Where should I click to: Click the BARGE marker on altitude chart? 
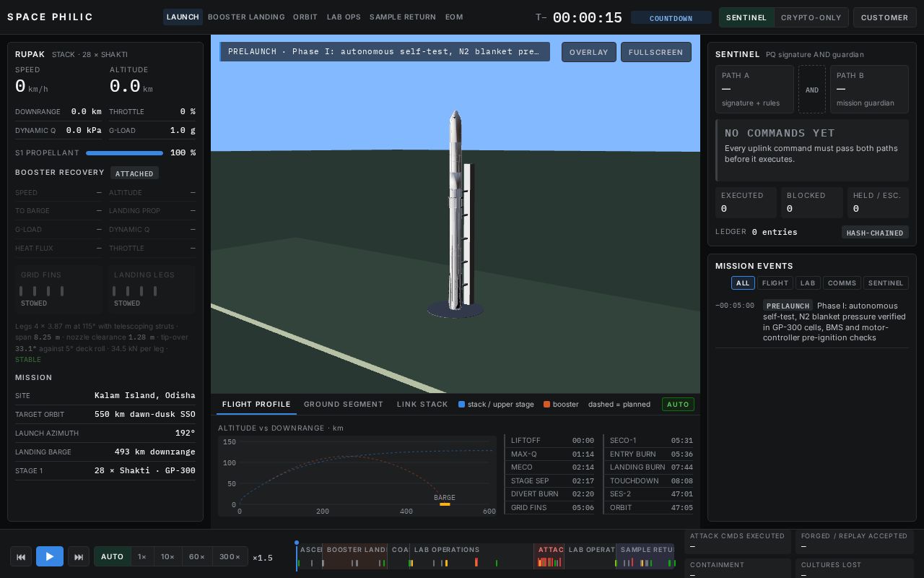coord(445,504)
